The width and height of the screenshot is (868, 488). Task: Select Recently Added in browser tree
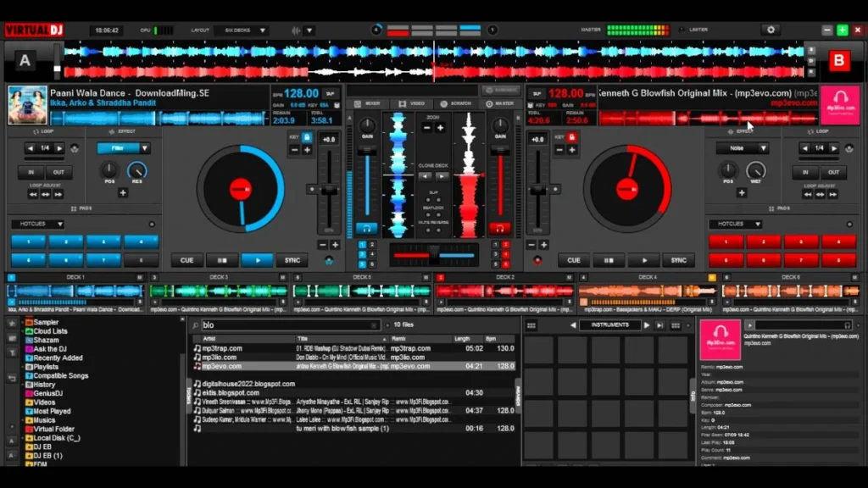click(x=58, y=358)
